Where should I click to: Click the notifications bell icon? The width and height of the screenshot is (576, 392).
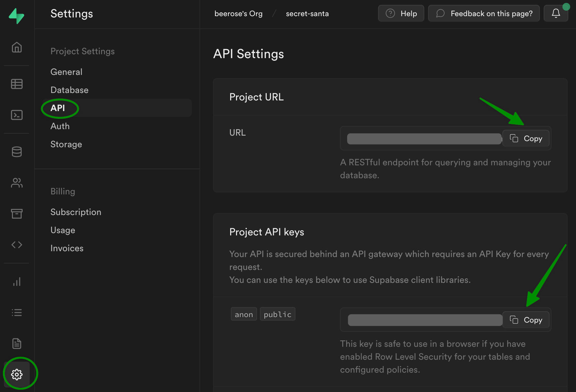(x=556, y=14)
